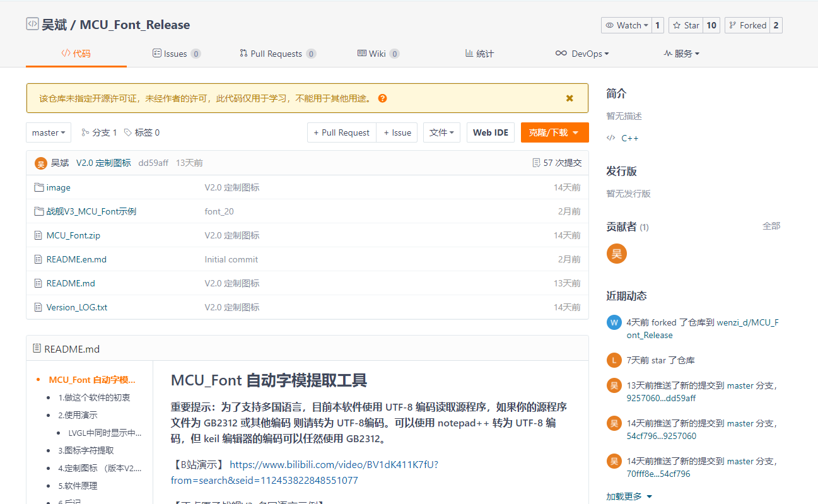Screen dimensions: 818x504
Task: Click the MCU_Font.zip file icon
Action: point(38,235)
